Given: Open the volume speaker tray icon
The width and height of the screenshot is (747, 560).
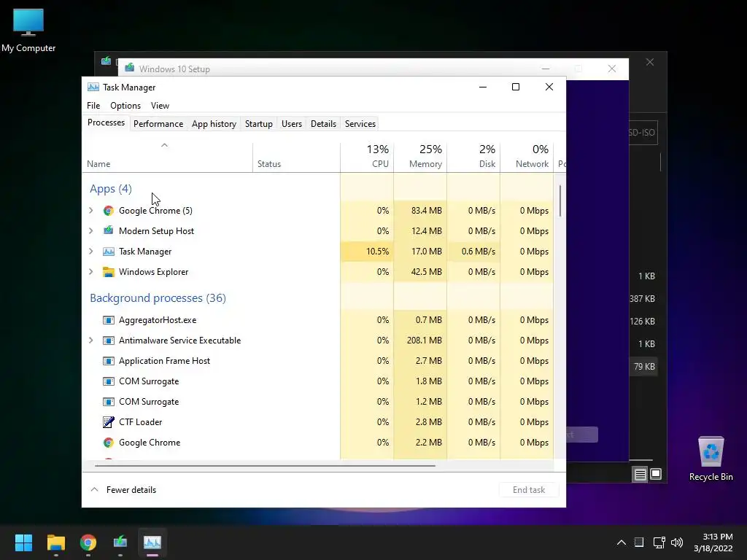Looking at the screenshot, I should [x=676, y=542].
